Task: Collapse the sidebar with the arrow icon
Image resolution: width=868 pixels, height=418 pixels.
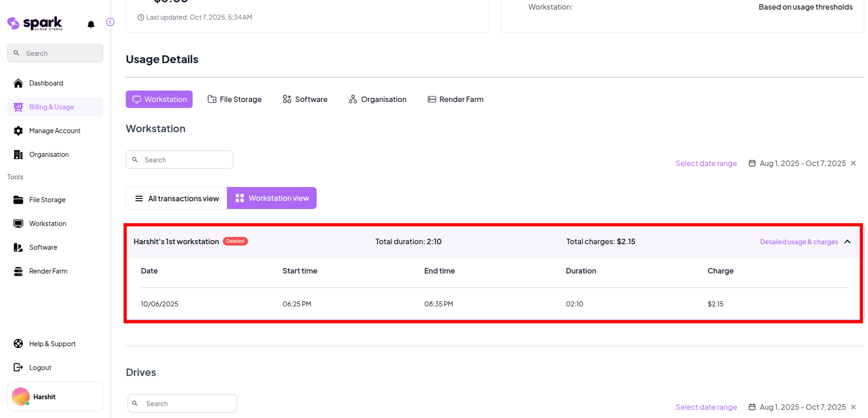Action: point(110,22)
